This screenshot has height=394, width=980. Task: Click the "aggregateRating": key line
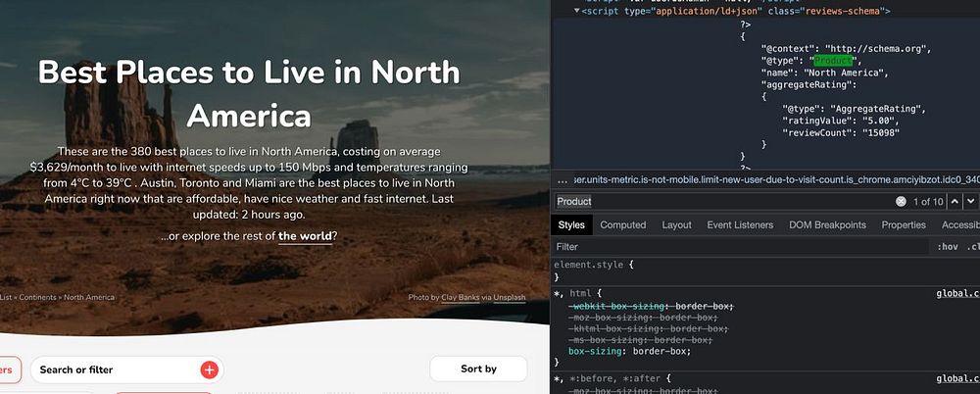808,84
